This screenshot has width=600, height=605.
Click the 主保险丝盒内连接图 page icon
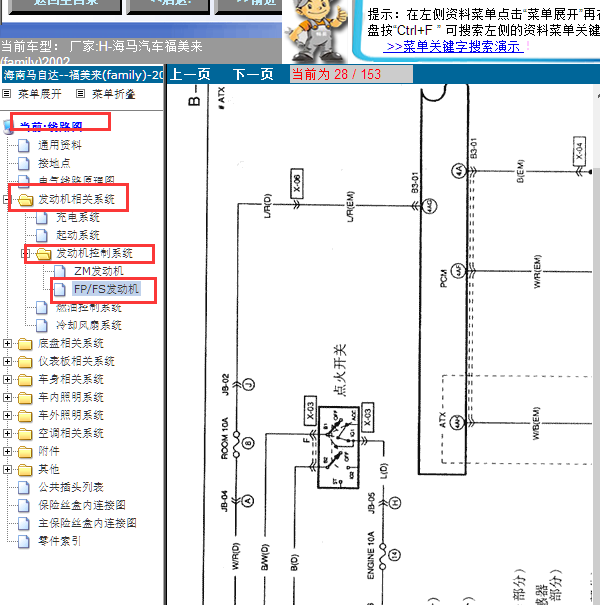pyautogui.click(x=24, y=524)
